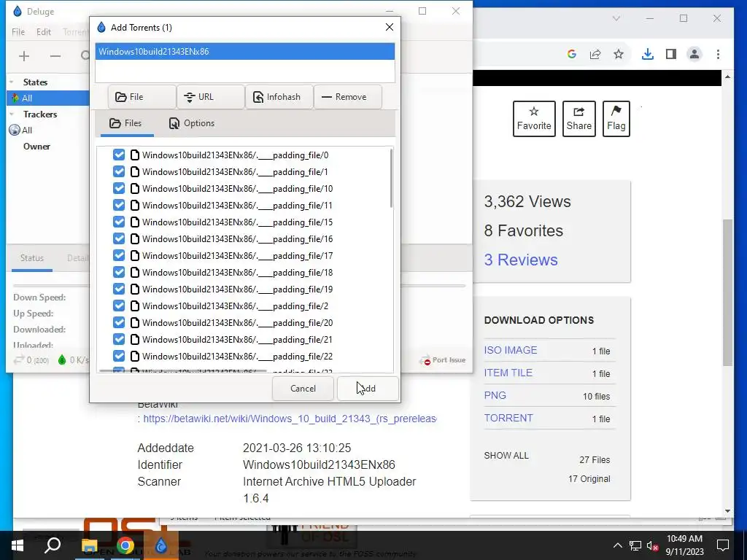Image resolution: width=747 pixels, height=560 pixels.
Task: Open the Chrome profile icon
Action: pos(694,54)
